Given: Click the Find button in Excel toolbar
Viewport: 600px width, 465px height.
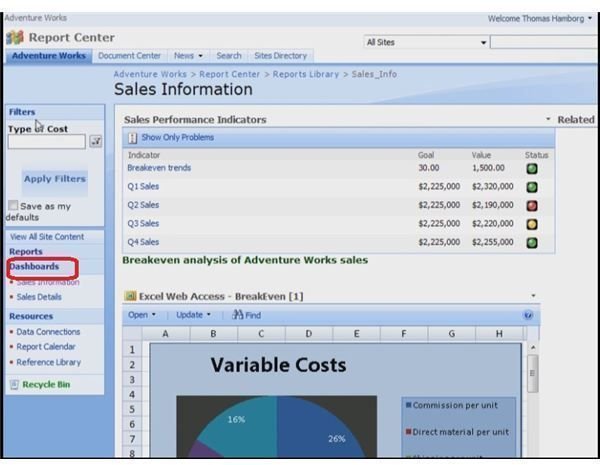Looking at the screenshot, I should pyautogui.click(x=247, y=315).
